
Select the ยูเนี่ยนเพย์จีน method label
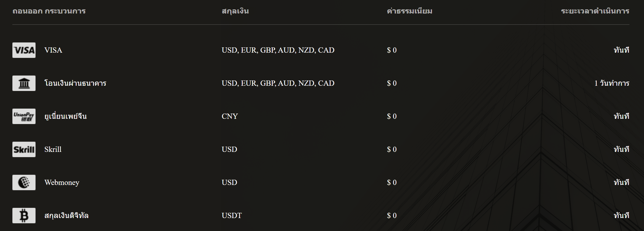click(x=66, y=116)
